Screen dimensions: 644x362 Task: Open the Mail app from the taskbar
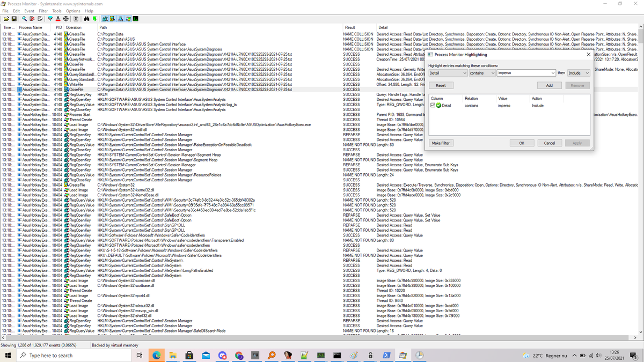[206, 355]
